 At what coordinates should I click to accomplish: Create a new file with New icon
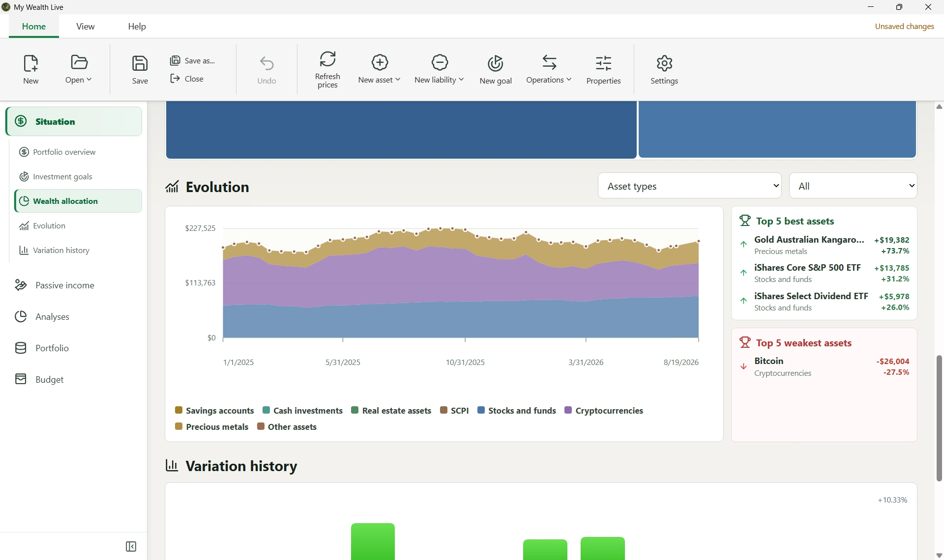[31, 69]
